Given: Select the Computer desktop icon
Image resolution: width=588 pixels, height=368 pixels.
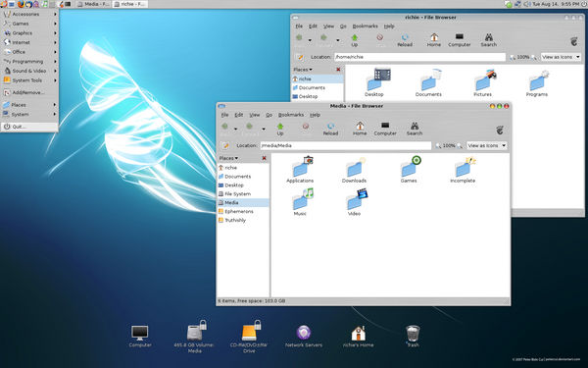Looking at the screenshot, I should pos(140,337).
